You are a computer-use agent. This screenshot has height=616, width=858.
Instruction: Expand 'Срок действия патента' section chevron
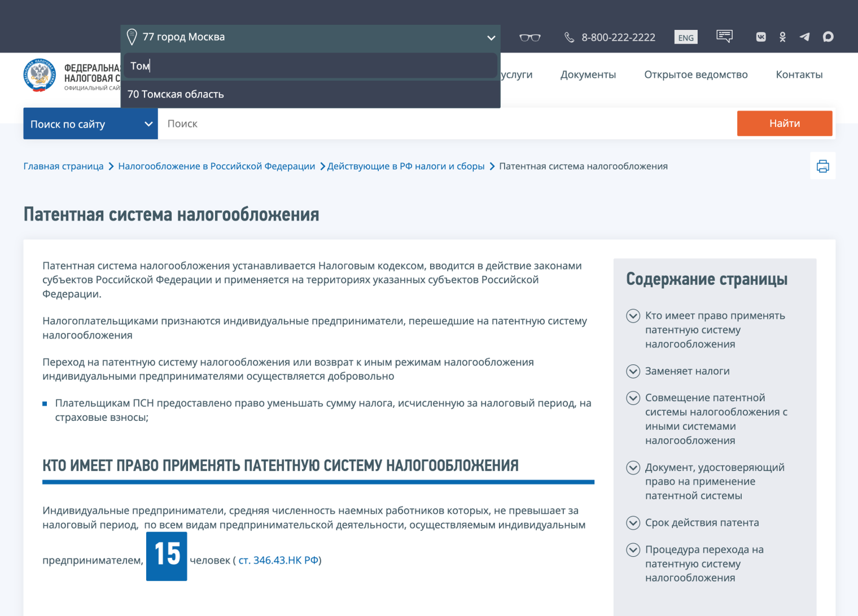point(633,523)
